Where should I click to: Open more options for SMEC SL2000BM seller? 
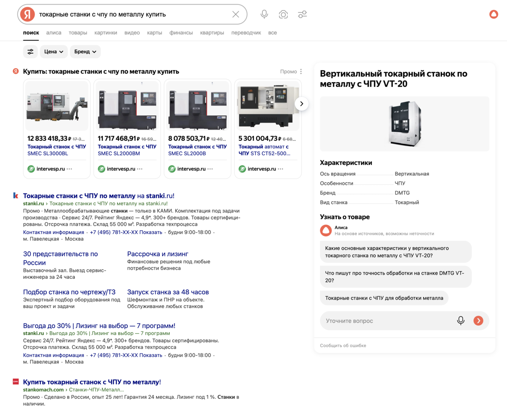tap(139, 169)
